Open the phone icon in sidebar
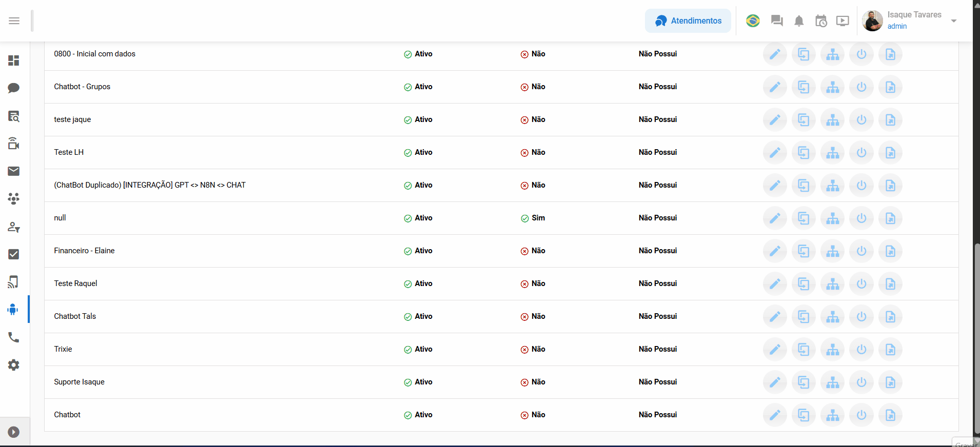 14,337
